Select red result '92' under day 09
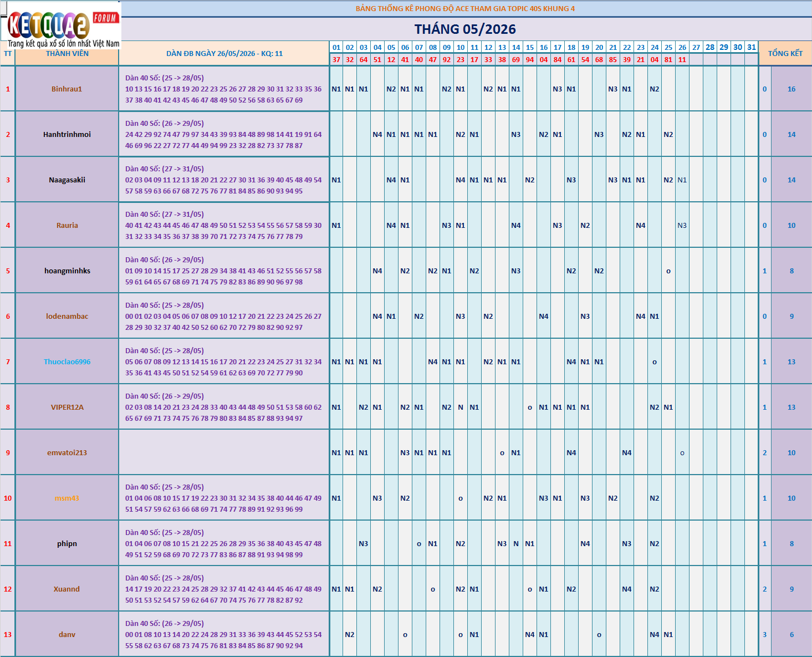 pos(447,59)
